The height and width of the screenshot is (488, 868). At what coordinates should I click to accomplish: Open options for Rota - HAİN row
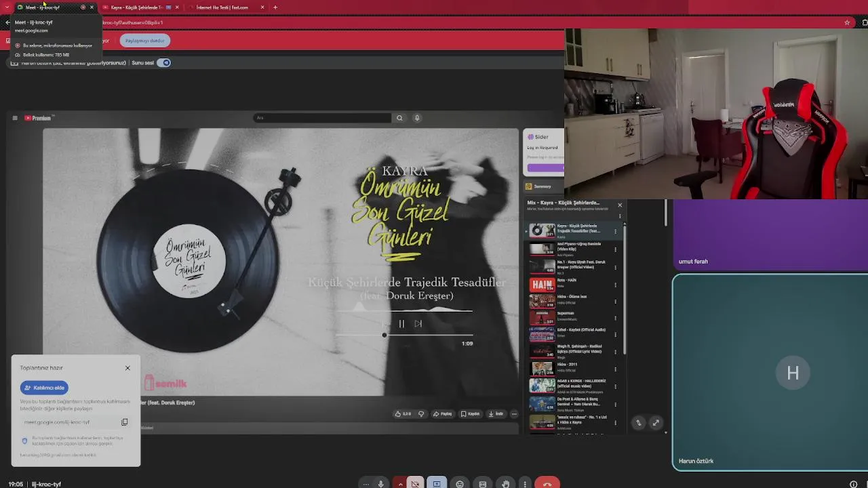[615, 285]
